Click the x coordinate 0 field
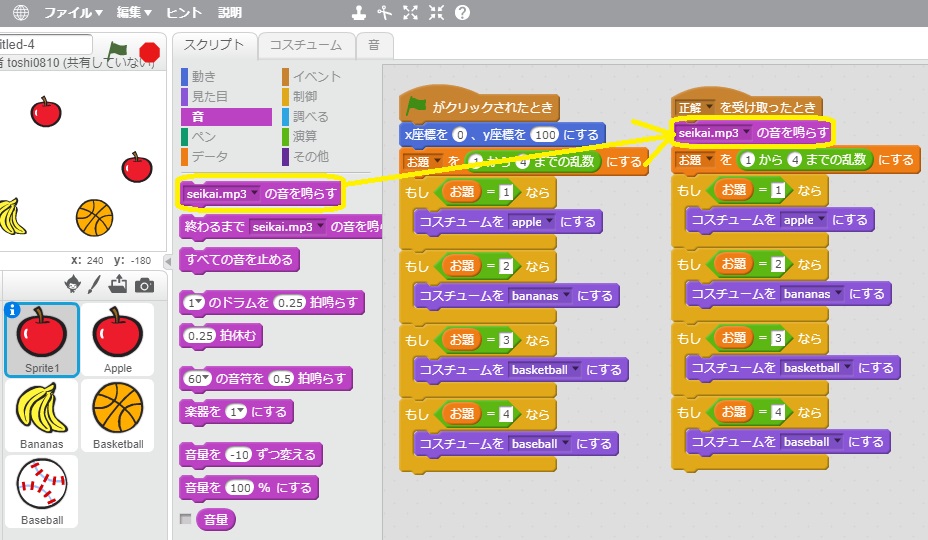 [x=460, y=134]
